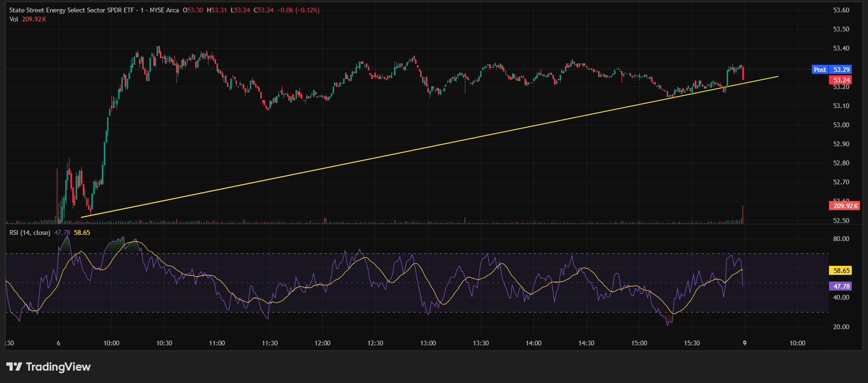868x383 pixels.
Task: Select the yellow ascending trendline
Action: [428, 146]
